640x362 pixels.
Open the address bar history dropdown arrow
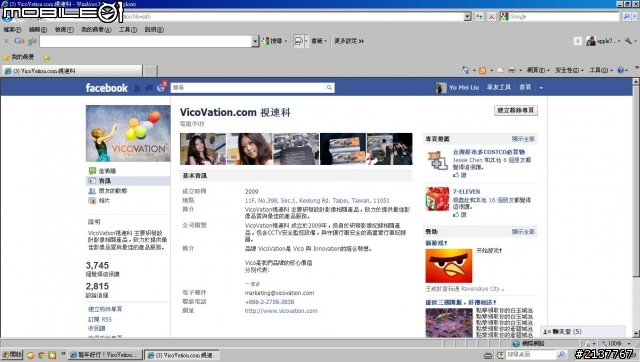[467, 17]
